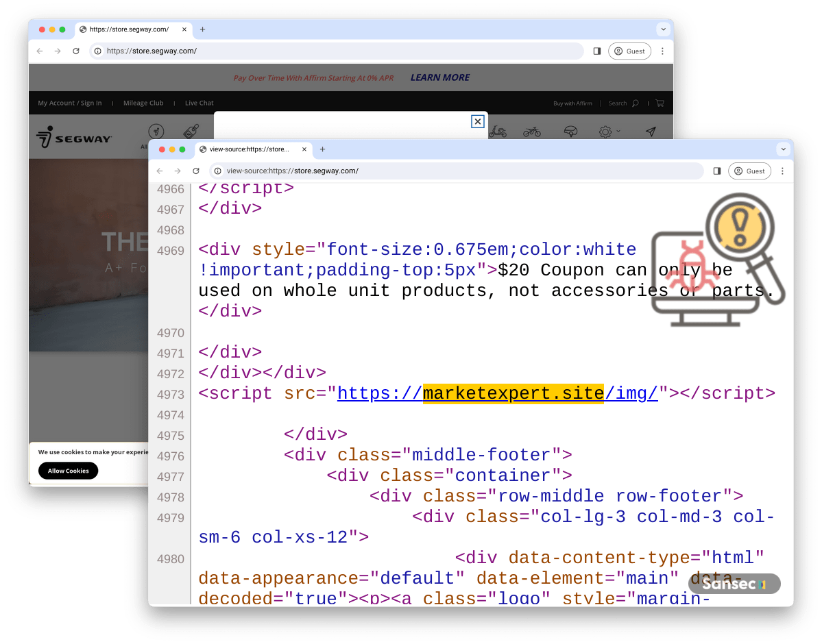Open side panel in view-source window
The height and width of the screenshot is (644, 822).
click(717, 171)
